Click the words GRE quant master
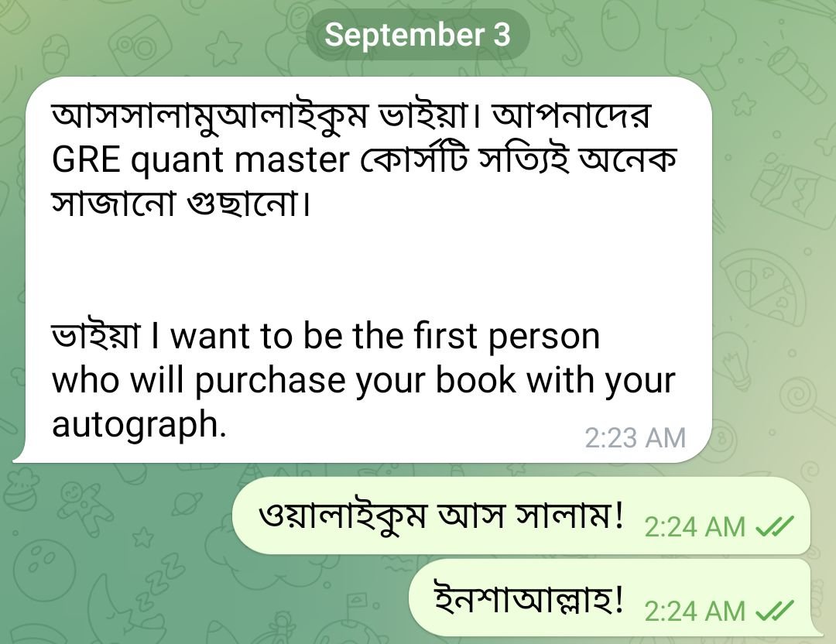The image size is (836, 644). click(x=200, y=160)
